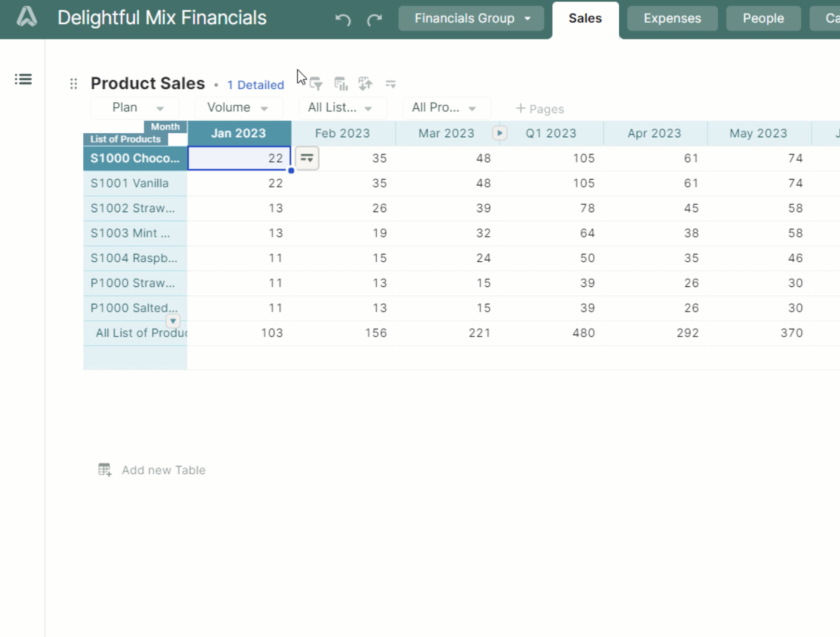
Task: Click Add new Table
Action: [163, 470]
